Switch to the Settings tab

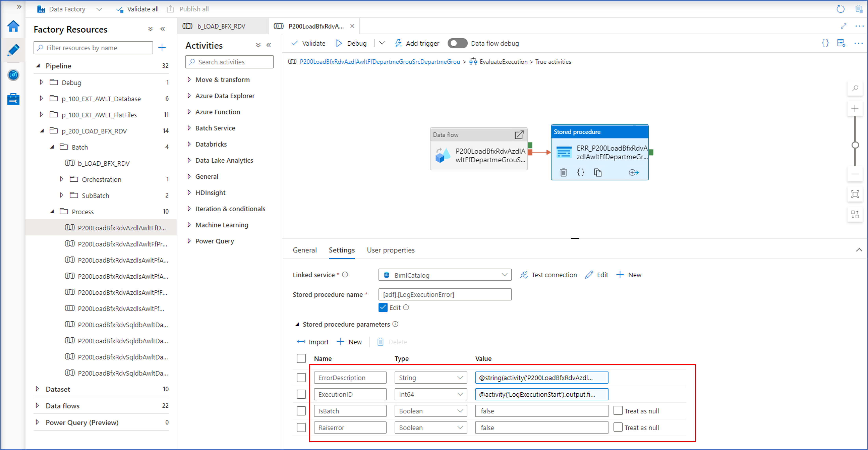(341, 250)
